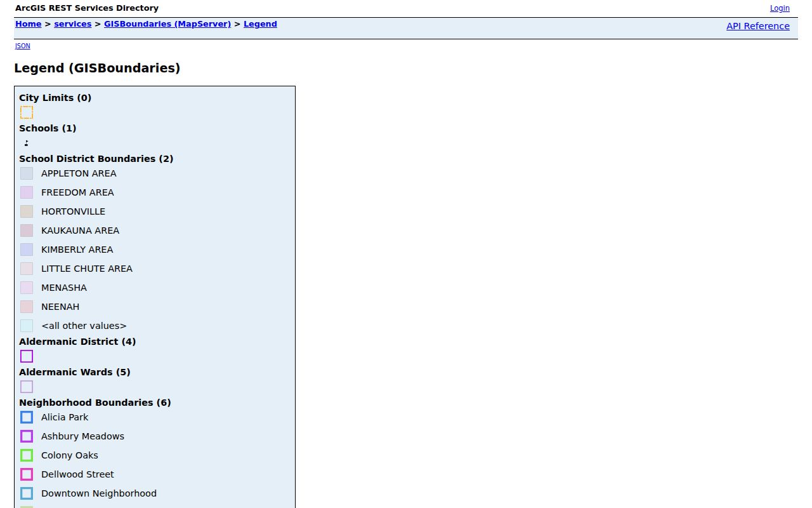Click the School District Boundaries (2) heading

coord(96,159)
